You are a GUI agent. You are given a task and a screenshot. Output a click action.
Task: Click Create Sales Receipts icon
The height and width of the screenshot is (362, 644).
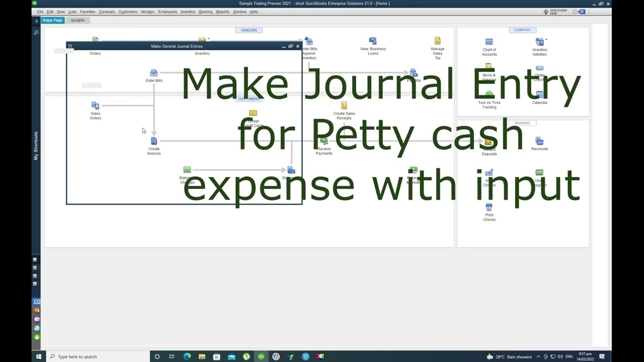pos(344,107)
